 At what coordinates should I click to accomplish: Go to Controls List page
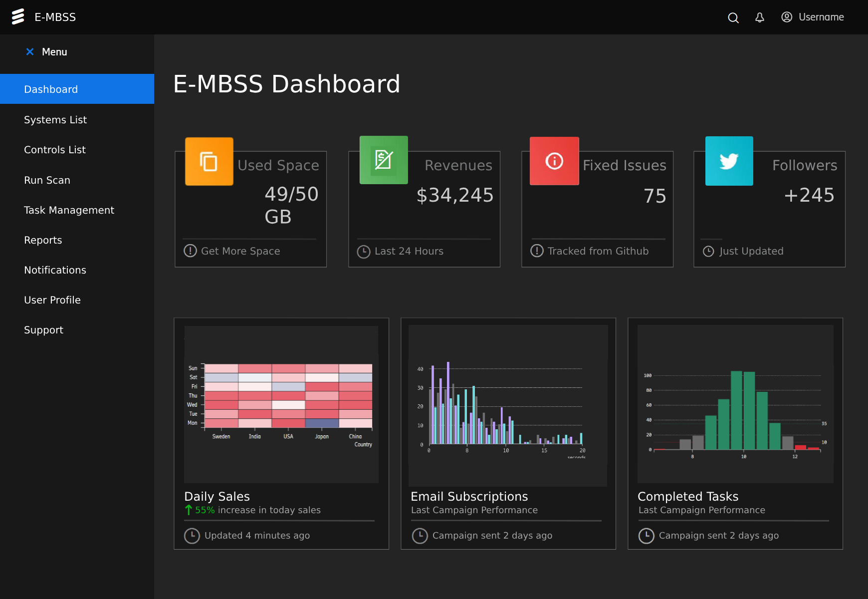coord(55,150)
